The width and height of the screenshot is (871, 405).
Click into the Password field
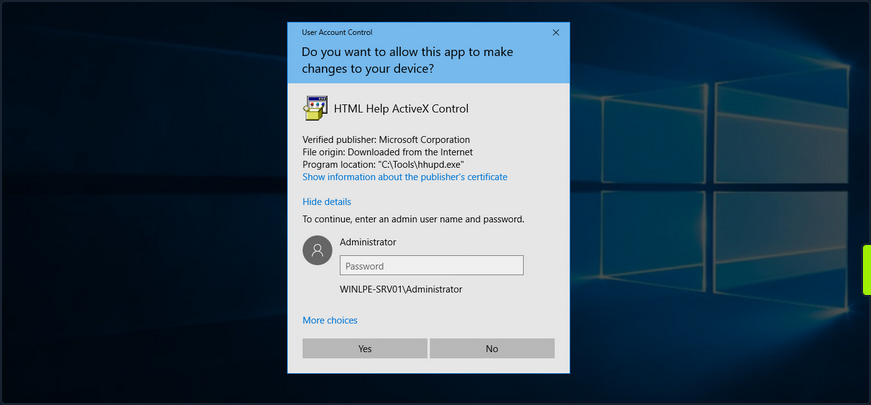coord(432,266)
